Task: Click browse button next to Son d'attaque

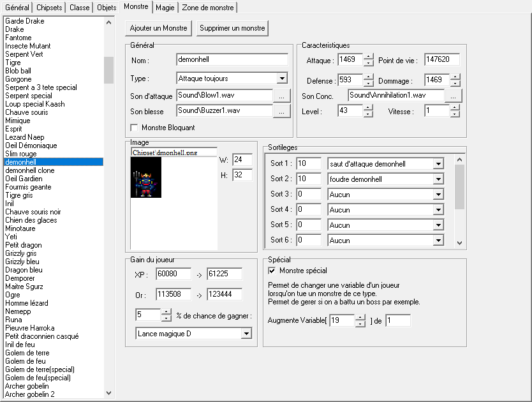Action: pos(281,96)
